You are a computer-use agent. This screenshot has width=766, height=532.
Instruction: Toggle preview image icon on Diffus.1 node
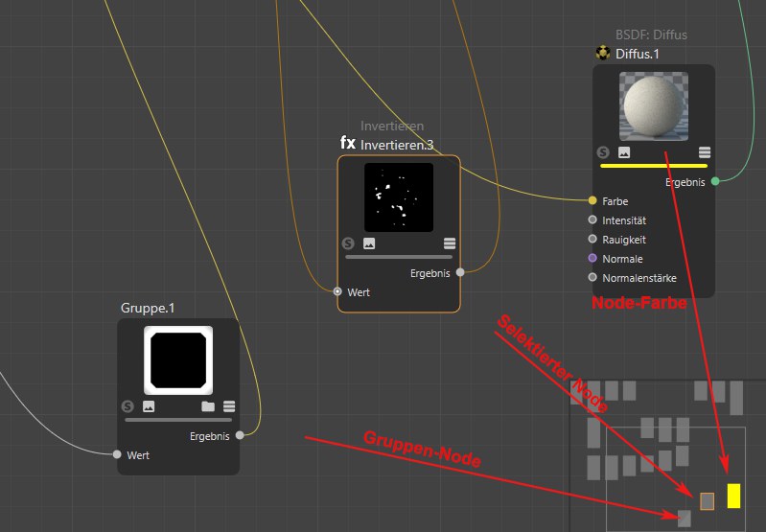coord(624,152)
